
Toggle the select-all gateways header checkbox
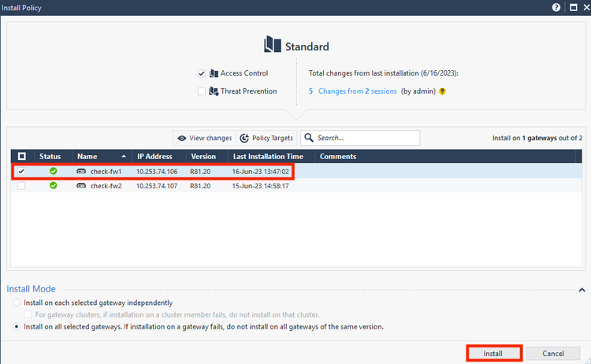tap(22, 156)
